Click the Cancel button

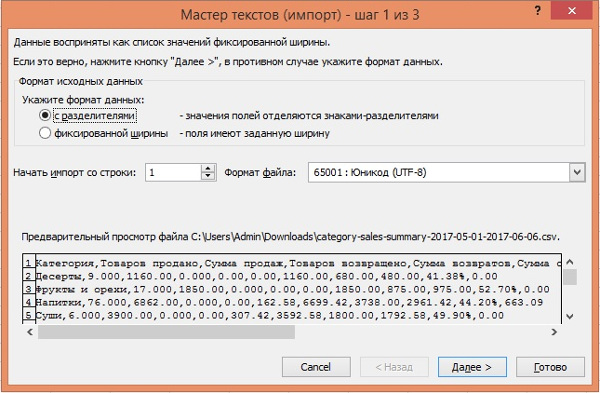pos(316,367)
